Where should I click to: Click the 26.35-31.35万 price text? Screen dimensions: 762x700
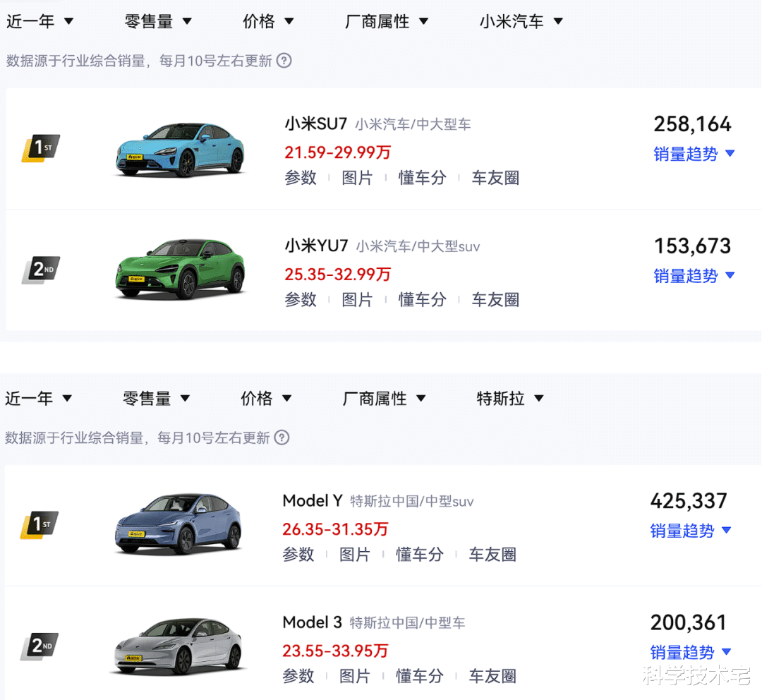pyautogui.click(x=335, y=529)
